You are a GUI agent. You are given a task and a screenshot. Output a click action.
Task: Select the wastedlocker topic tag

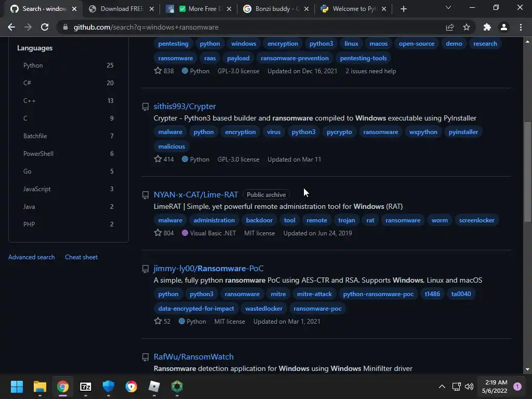pyautogui.click(x=263, y=309)
